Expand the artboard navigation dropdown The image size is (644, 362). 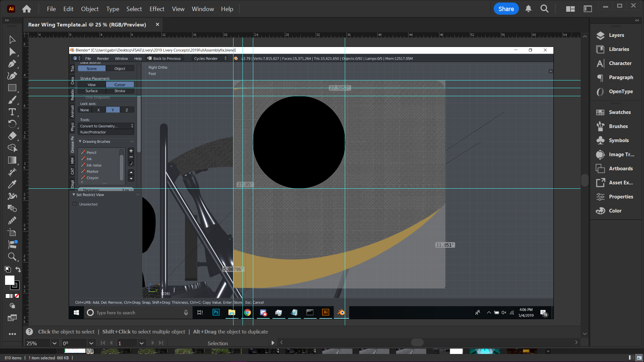pyautogui.click(x=141, y=343)
